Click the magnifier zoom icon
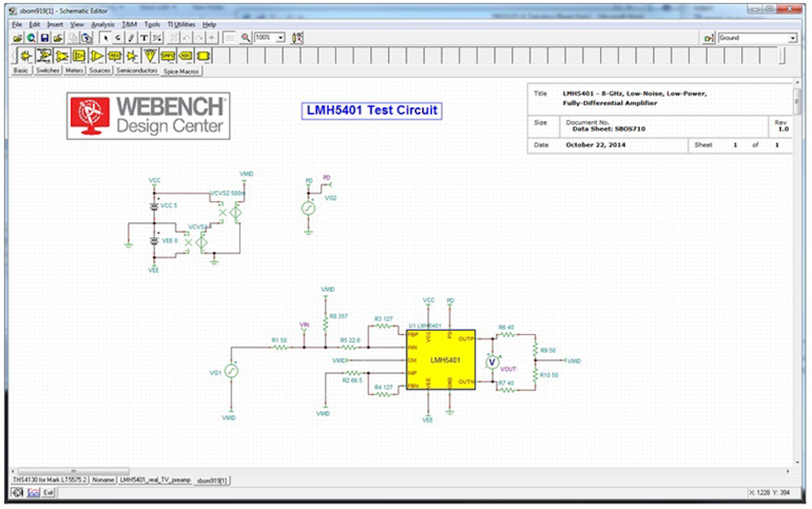 tap(245, 38)
